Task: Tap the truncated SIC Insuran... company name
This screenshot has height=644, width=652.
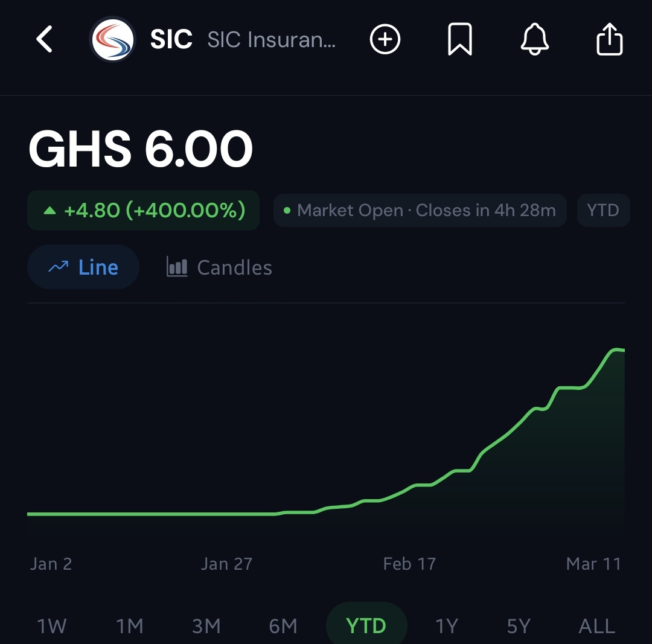Action: point(272,39)
